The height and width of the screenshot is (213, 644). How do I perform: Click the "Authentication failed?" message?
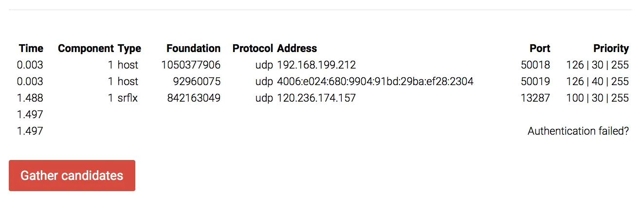(x=578, y=131)
